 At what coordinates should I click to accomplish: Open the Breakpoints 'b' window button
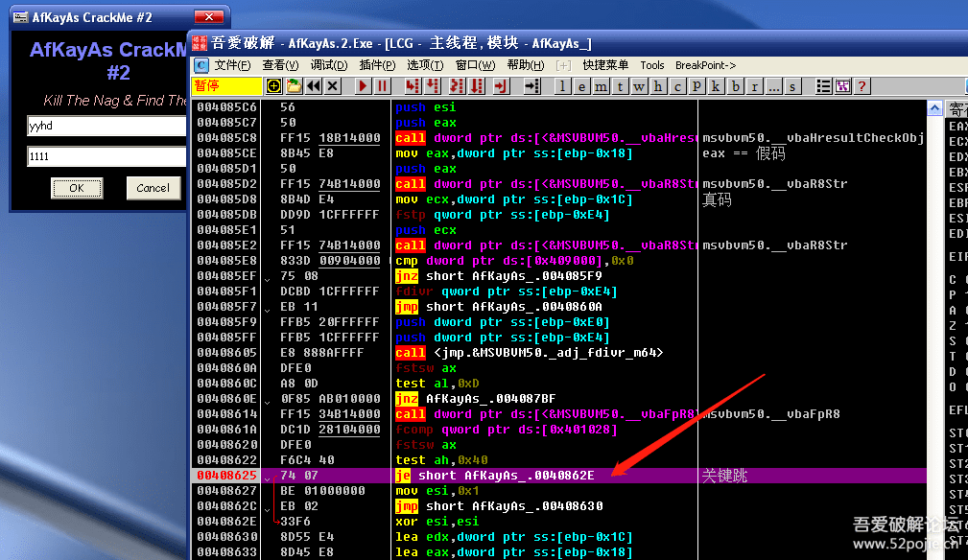[x=736, y=86]
